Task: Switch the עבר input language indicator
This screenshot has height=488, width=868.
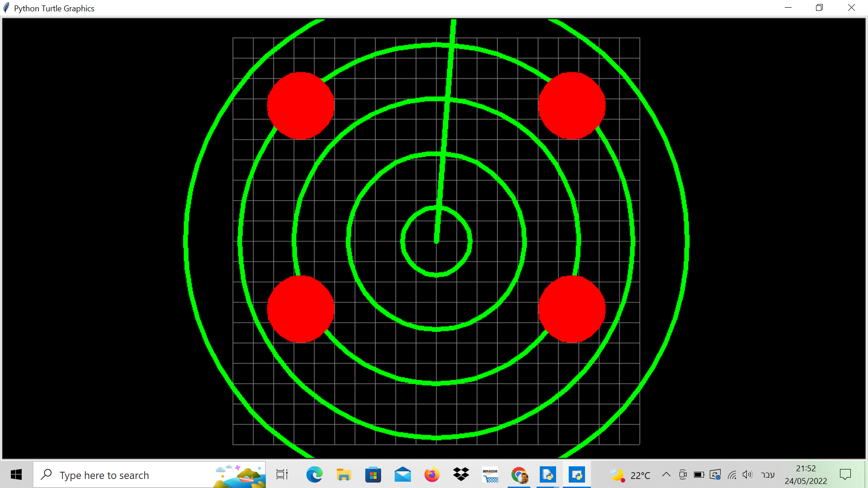Action: coord(768,474)
